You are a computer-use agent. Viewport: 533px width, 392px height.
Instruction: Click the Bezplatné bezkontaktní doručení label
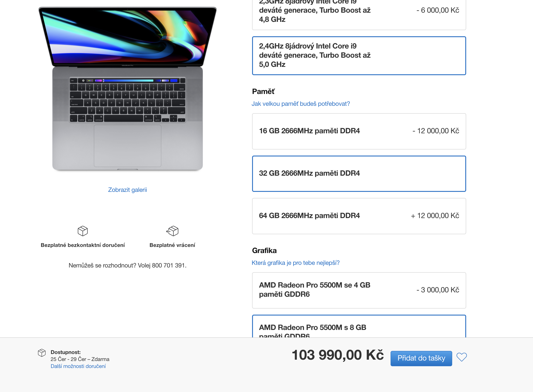point(83,245)
